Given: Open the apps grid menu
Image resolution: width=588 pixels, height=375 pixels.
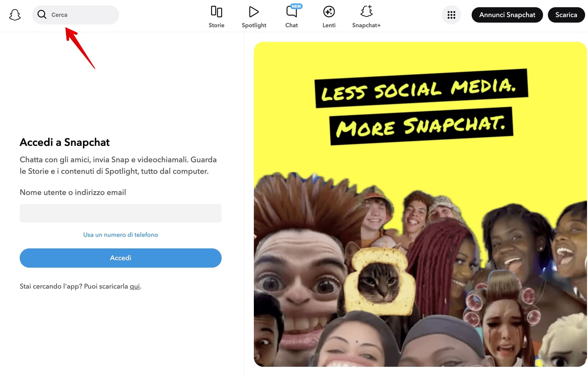Looking at the screenshot, I should [x=451, y=15].
